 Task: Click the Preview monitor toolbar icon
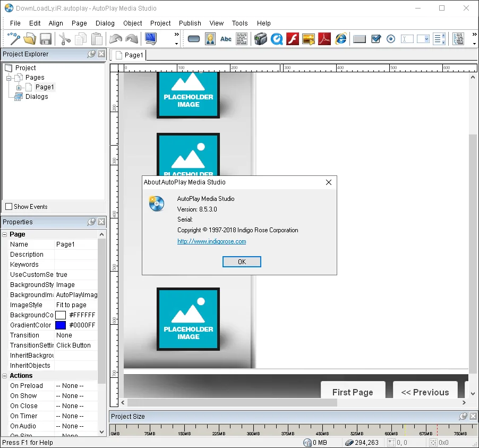[151, 39]
